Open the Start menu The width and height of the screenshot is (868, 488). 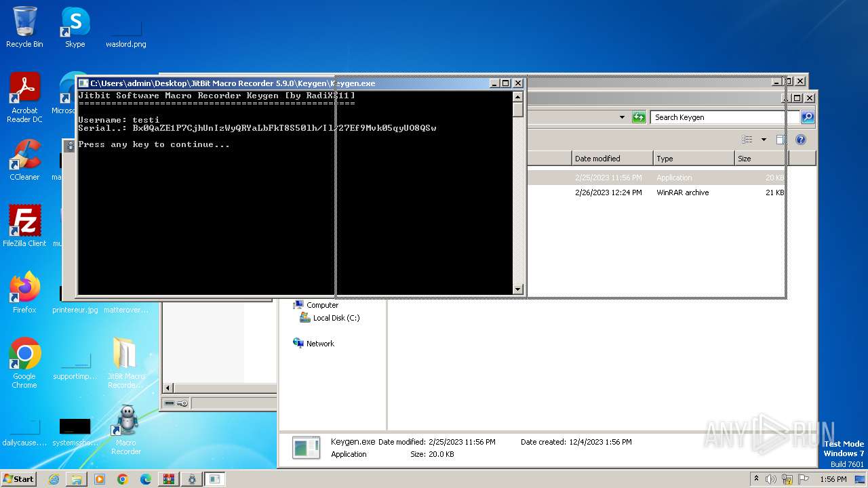19,479
